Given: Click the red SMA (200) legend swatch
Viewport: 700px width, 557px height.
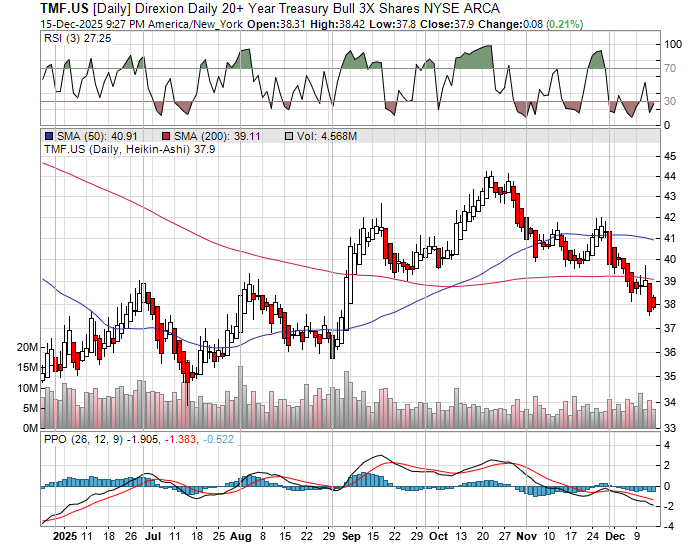Looking at the screenshot, I should point(165,136).
